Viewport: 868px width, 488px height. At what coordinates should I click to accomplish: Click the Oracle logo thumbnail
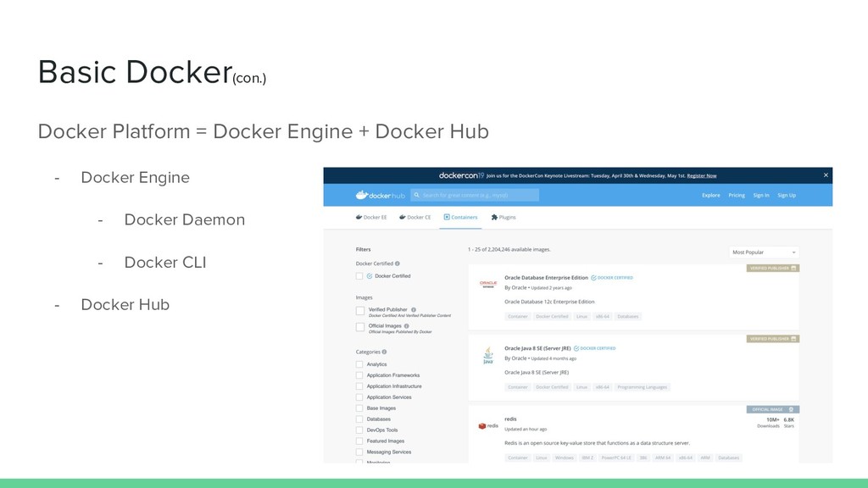pyautogui.click(x=488, y=284)
